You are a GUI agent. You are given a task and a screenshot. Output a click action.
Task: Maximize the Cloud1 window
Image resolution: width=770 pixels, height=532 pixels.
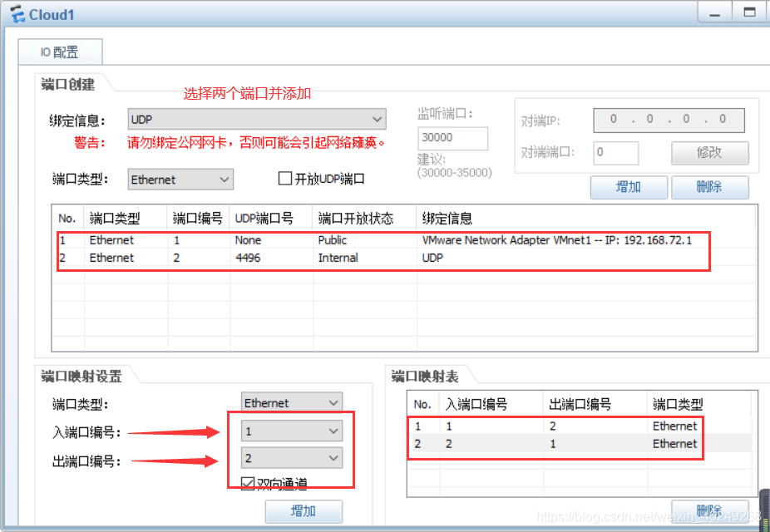tap(750, 12)
